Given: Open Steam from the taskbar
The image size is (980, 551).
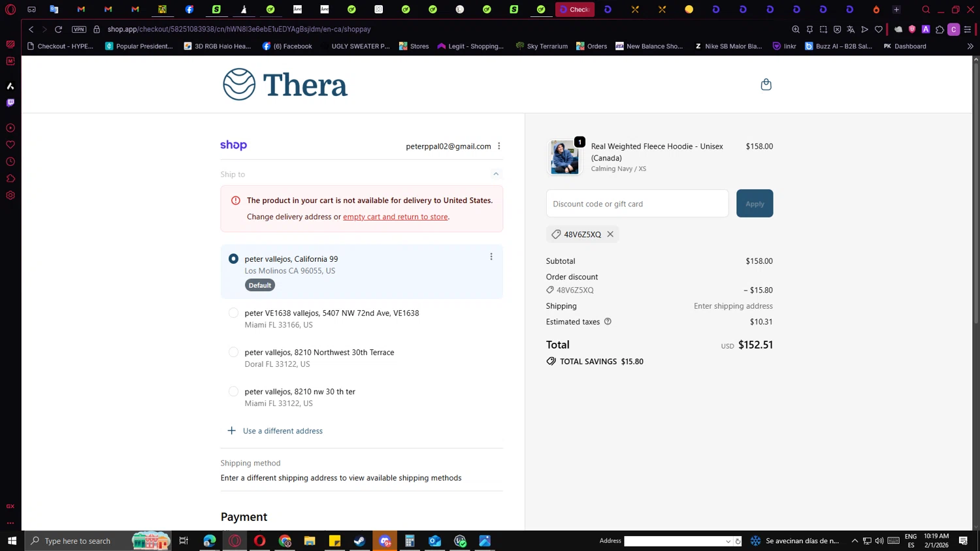Looking at the screenshot, I should [360, 541].
